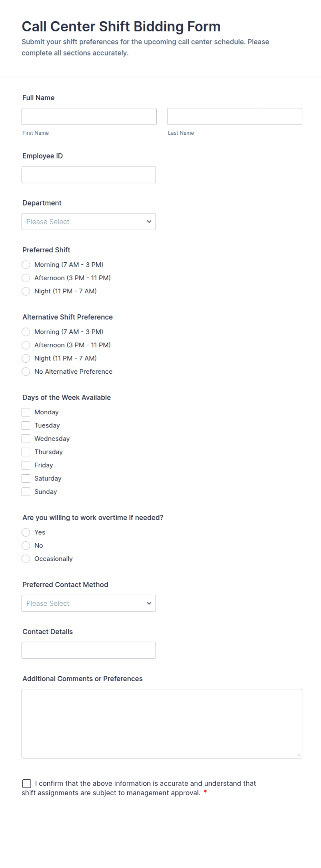Choose Occasionally for overtime
Image resolution: width=321 pixels, height=868 pixels.
pyautogui.click(x=26, y=559)
